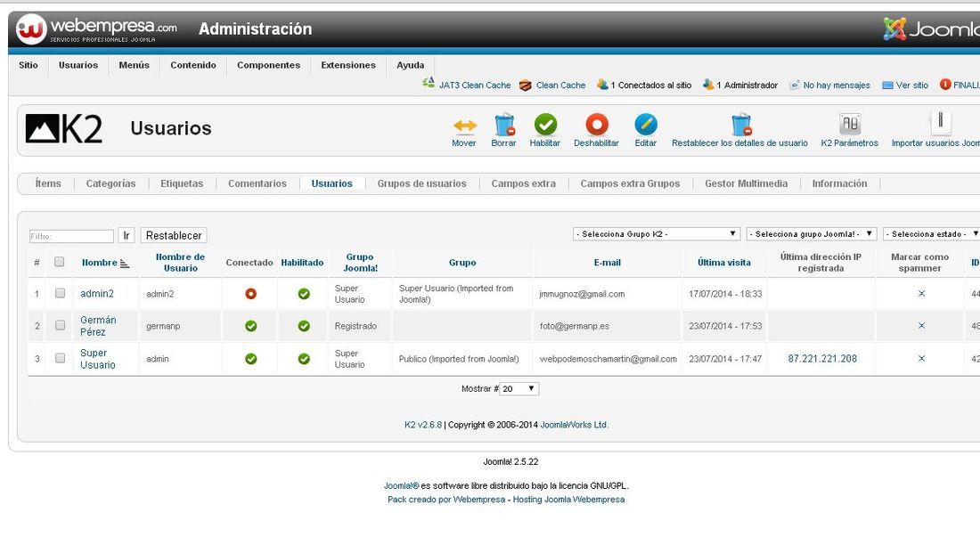Screen dimensions: 980x545
Task: Click the No hay mensajes envelope icon
Action: coord(795,85)
